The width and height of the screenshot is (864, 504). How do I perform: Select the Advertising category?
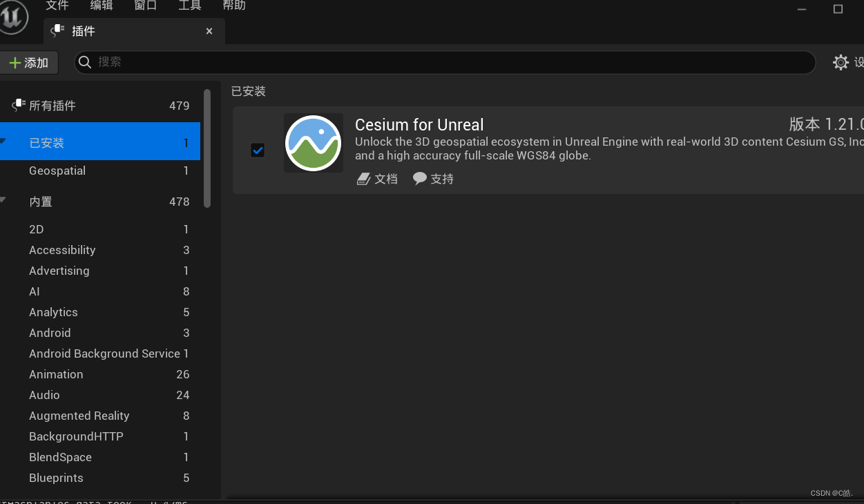[x=100, y=271]
